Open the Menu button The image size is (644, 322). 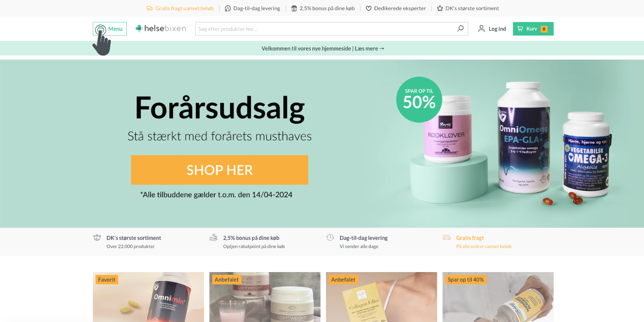click(109, 29)
